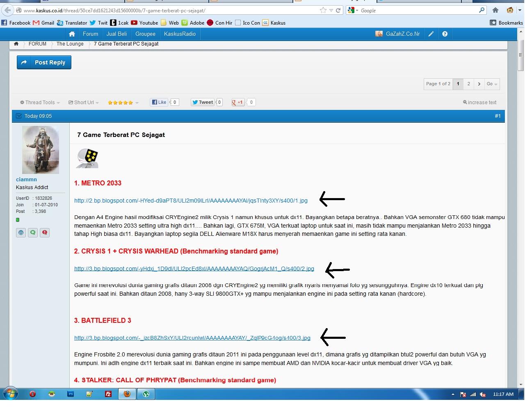Open the star rating dropdown arrow

click(137, 103)
